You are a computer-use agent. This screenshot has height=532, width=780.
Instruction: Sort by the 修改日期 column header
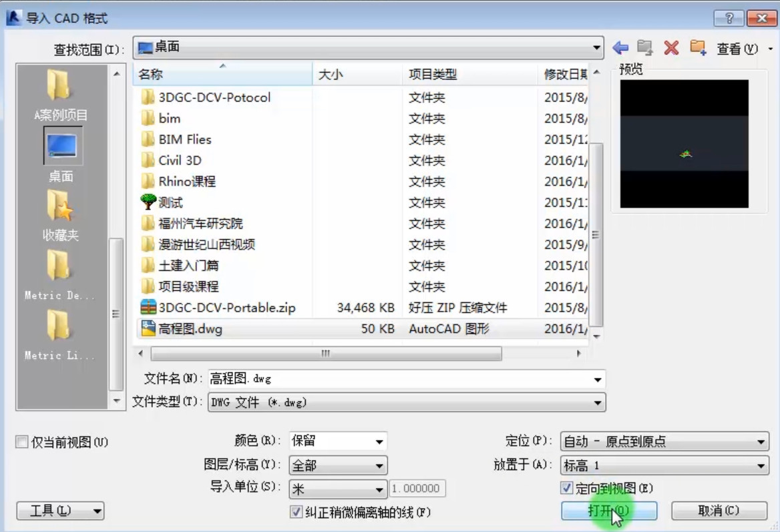(x=563, y=74)
